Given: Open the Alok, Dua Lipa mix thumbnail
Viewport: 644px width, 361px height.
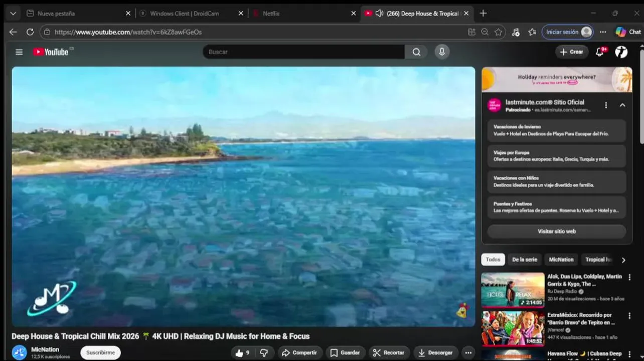Looking at the screenshot, I should click(513, 290).
